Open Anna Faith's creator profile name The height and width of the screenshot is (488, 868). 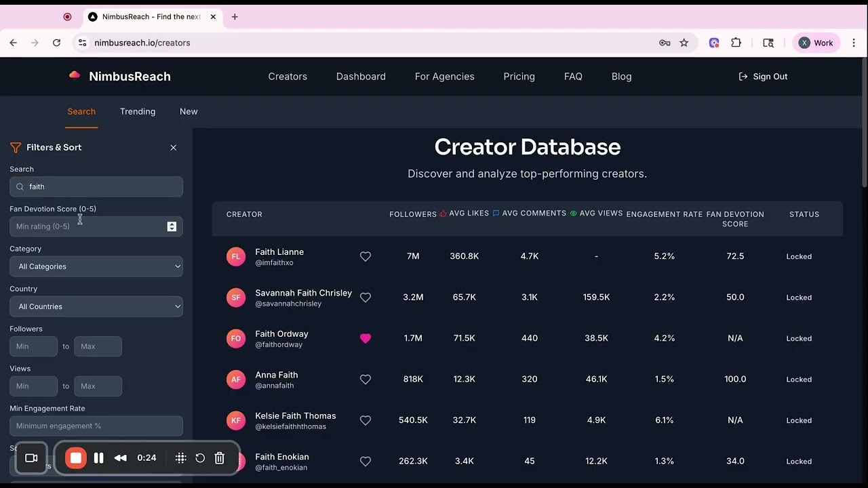pyautogui.click(x=277, y=375)
